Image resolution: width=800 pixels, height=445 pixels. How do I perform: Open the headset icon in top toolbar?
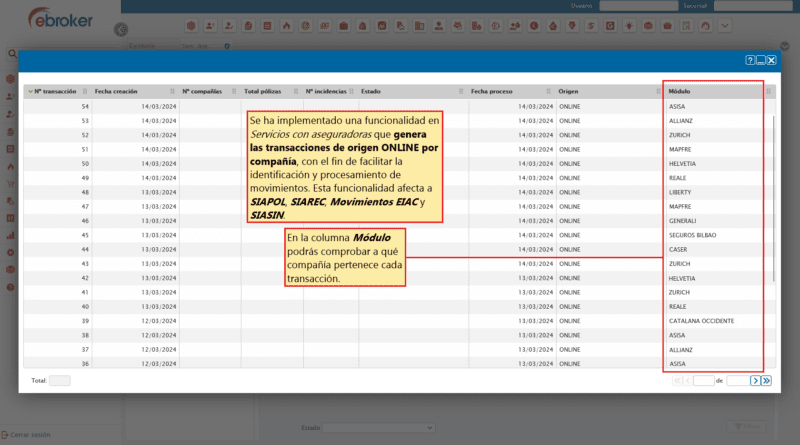point(706,26)
